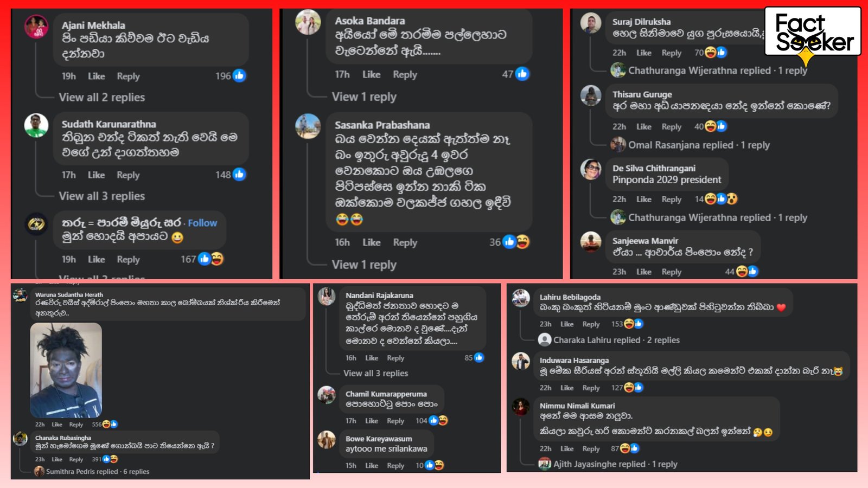Like Sasanka Prabashana's comment

click(372, 242)
